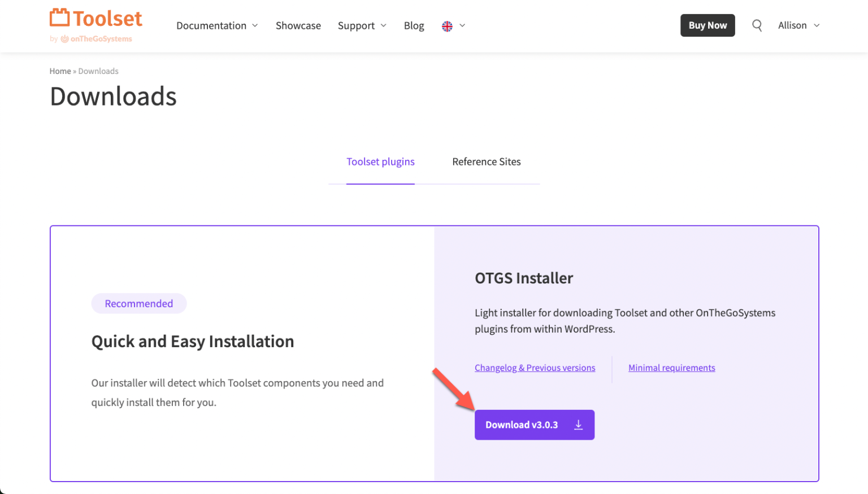Open the search function

click(x=757, y=25)
